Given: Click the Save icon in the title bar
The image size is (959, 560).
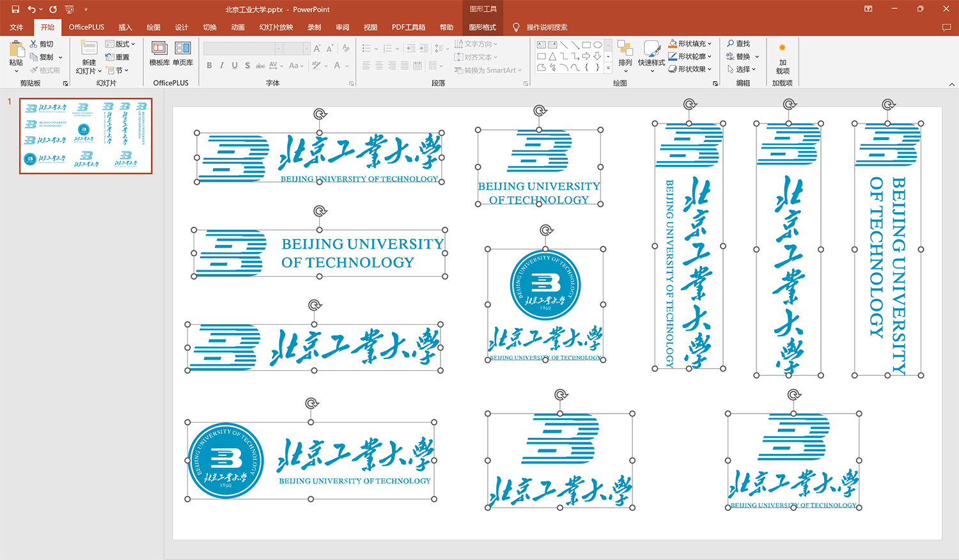Looking at the screenshot, I should [x=15, y=10].
